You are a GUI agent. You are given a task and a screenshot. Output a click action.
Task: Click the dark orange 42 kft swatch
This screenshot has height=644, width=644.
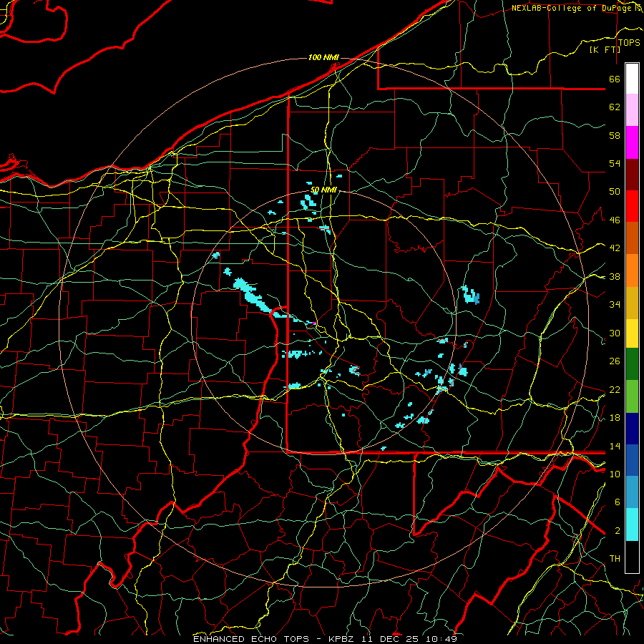[632, 238]
